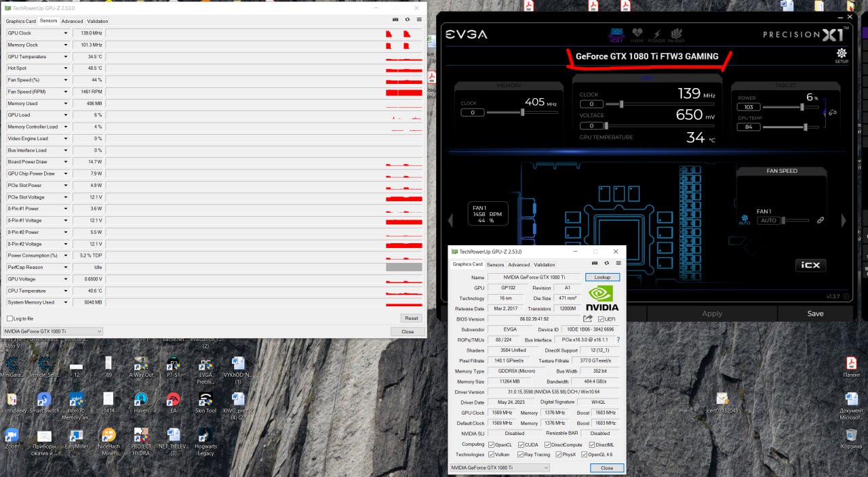
Task: Open the Smart Switch desktop shortcut
Action: tap(44, 402)
